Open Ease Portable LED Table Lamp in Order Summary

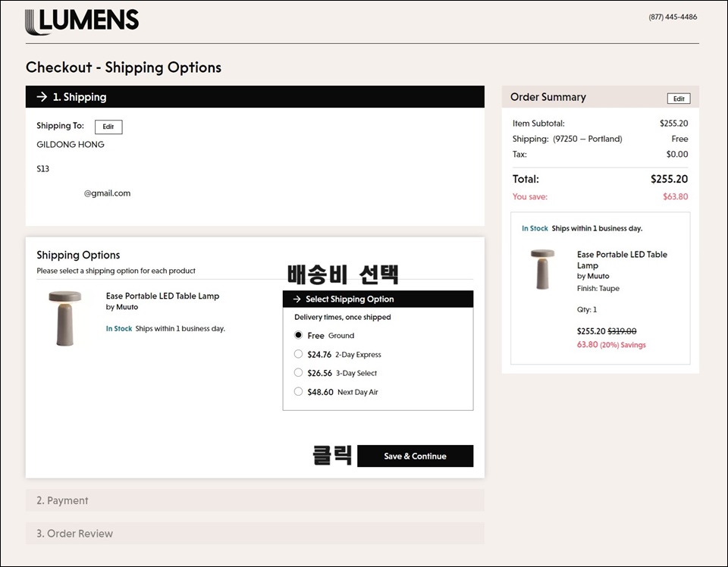coord(622,260)
